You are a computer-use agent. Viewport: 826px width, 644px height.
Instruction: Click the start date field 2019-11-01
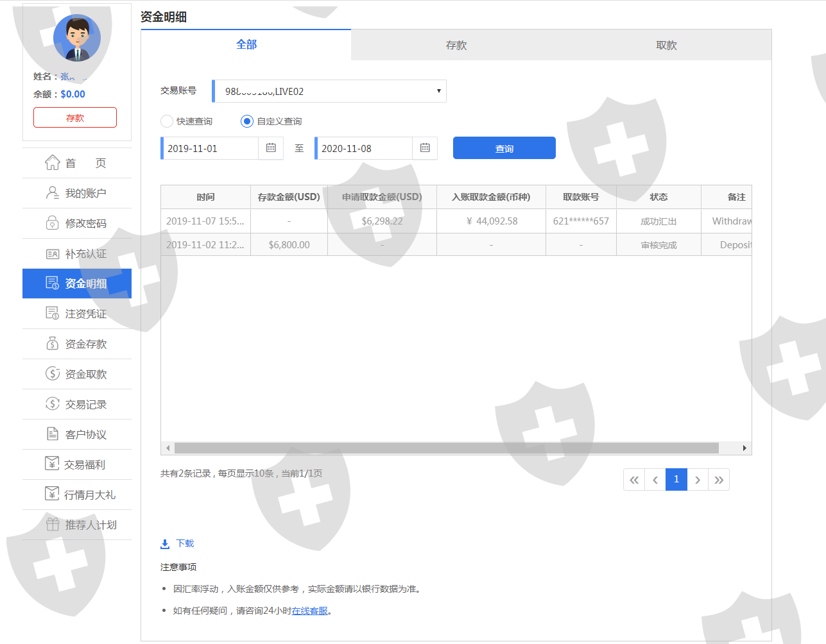click(x=211, y=148)
